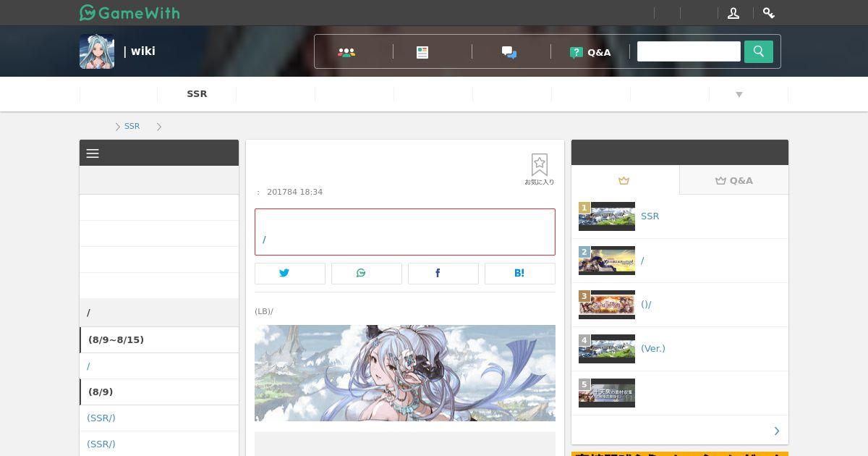Expand the menu bar dropdown triangle
Screen dimensions: 868x456
[739, 94]
